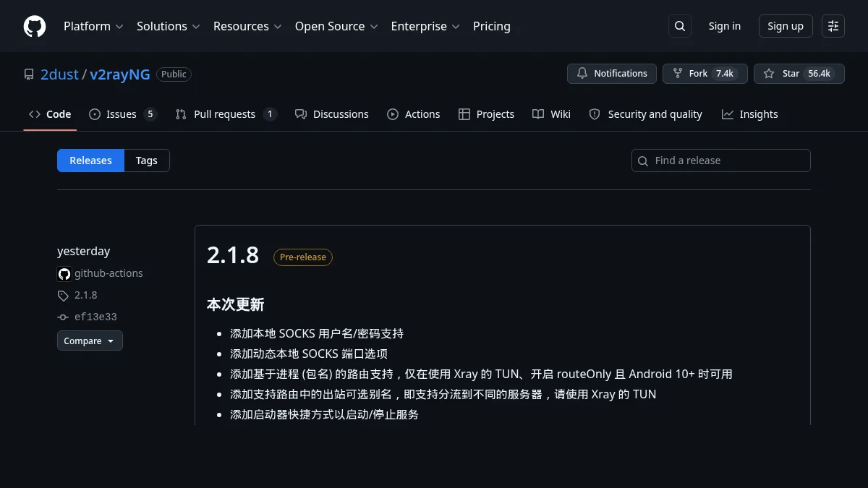Open the GitHub homepage logo
Image resolution: width=868 pixels, height=488 pixels.
coord(35,26)
